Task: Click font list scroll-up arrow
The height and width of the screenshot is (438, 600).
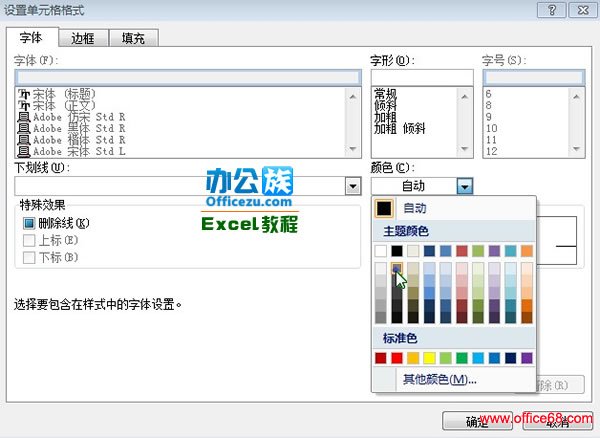Action: (x=353, y=96)
